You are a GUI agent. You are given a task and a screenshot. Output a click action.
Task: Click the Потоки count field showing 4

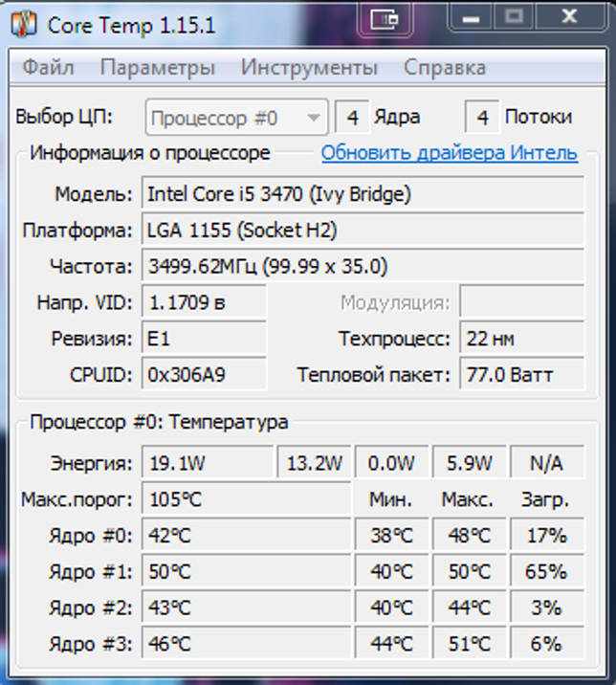(482, 117)
